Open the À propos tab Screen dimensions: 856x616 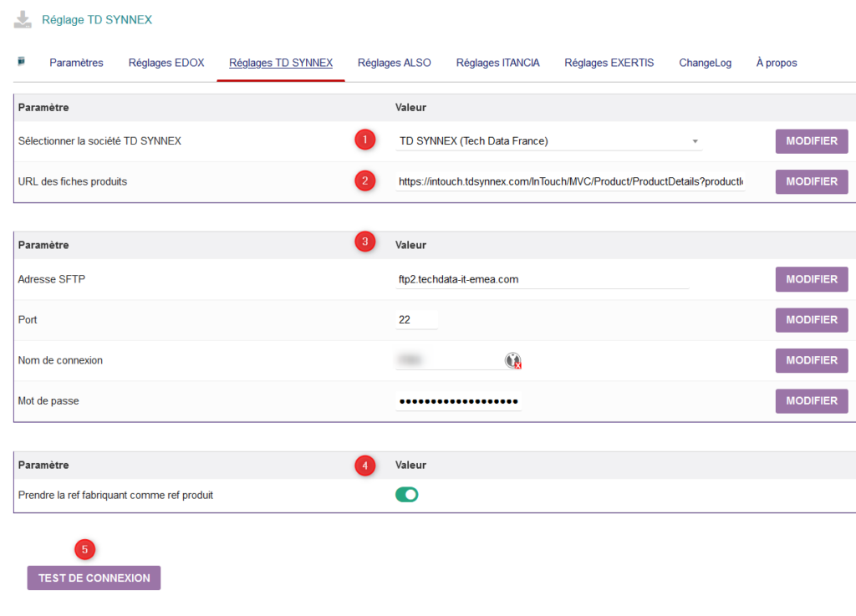(777, 63)
